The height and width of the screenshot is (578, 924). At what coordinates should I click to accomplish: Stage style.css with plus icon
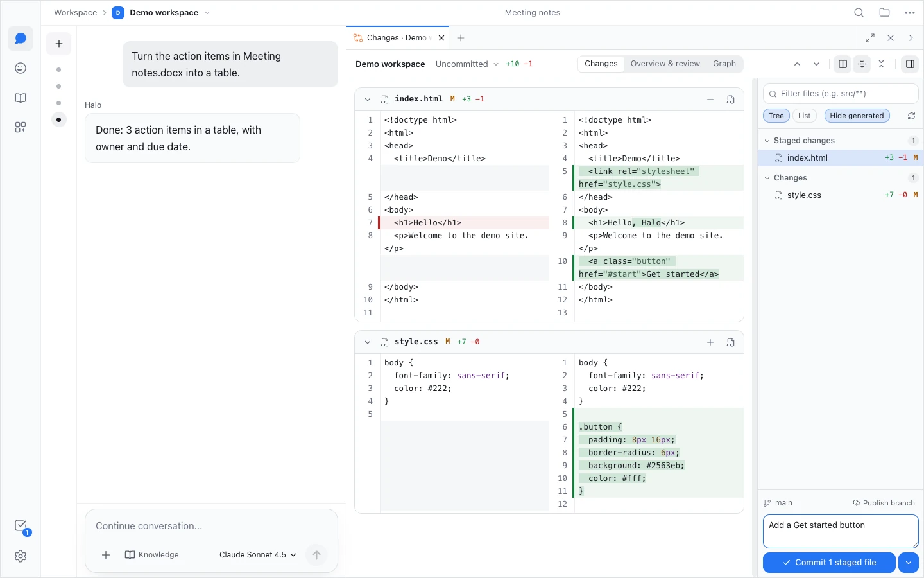click(x=710, y=342)
